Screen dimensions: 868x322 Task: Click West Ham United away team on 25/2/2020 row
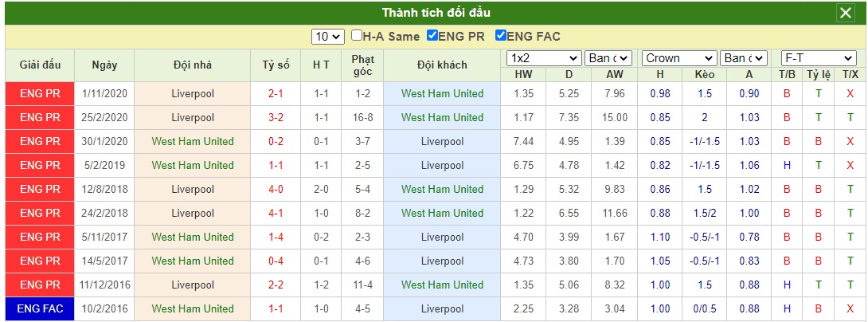(442, 117)
